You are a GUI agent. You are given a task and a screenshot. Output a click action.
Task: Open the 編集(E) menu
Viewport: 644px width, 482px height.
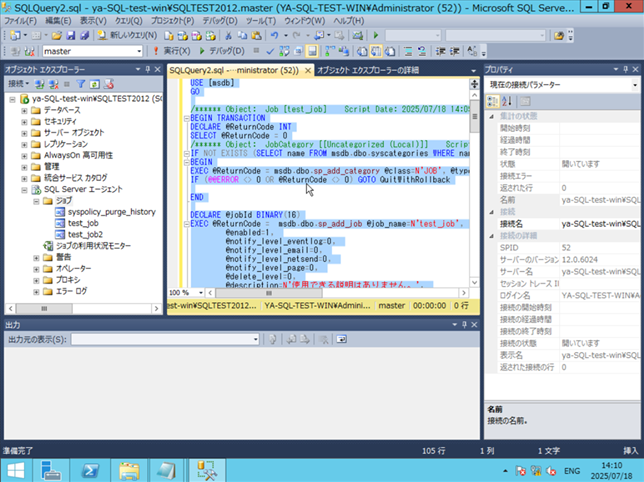click(58, 21)
